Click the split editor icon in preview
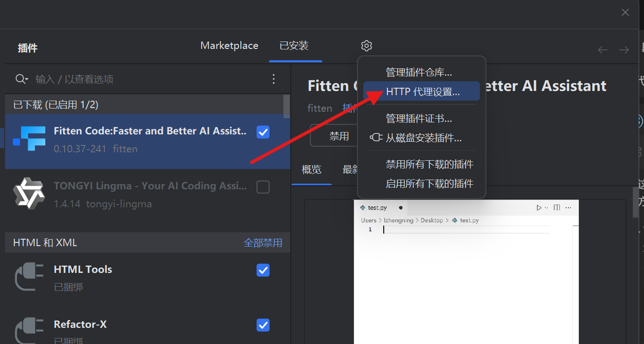The width and height of the screenshot is (644, 344). coord(557,208)
